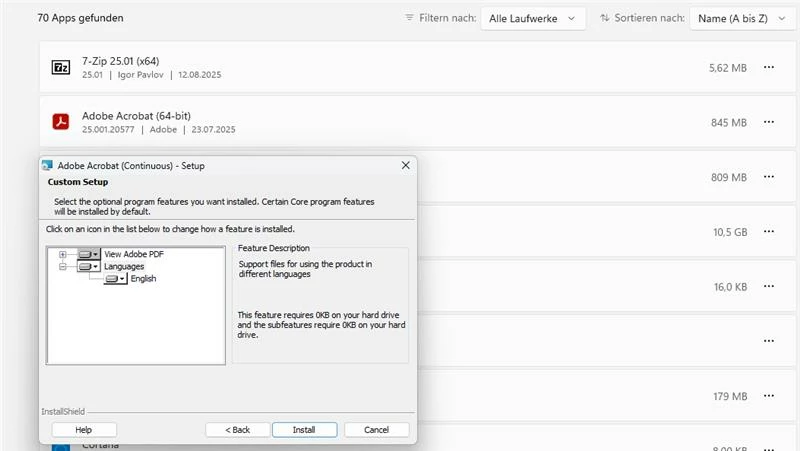
Task: Click the setup window title bar icon
Action: (x=47, y=165)
